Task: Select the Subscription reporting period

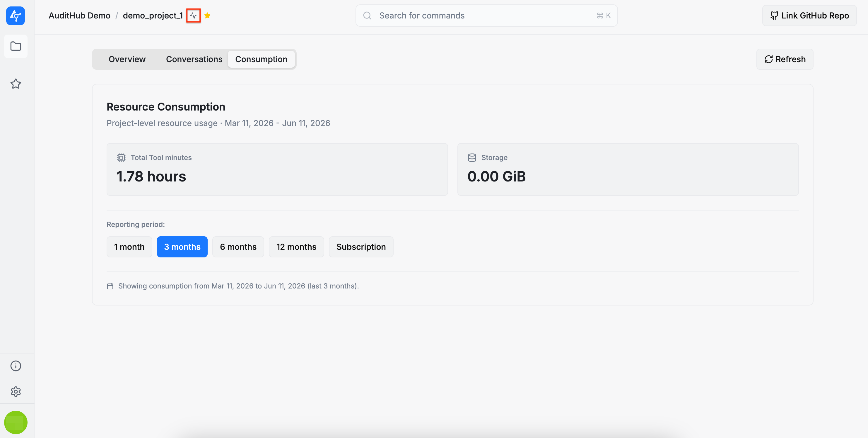Action: (x=361, y=247)
